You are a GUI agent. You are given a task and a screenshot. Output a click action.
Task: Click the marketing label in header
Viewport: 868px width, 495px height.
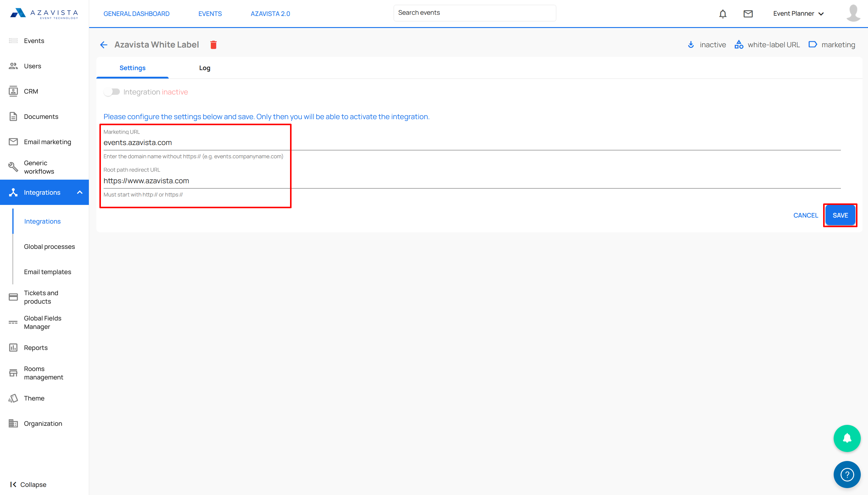838,45
